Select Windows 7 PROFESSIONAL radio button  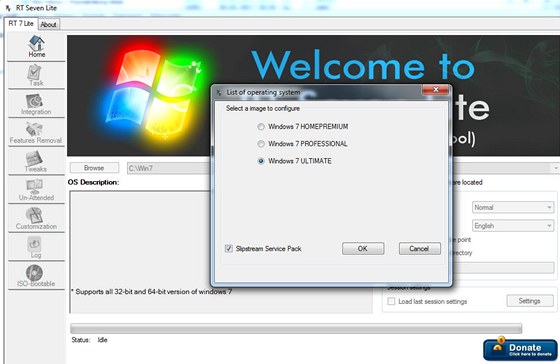click(261, 144)
